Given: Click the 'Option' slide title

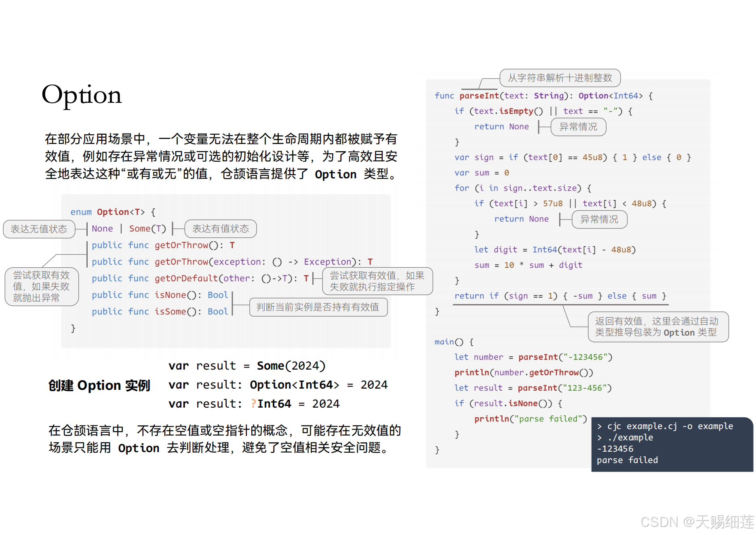Looking at the screenshot, I should [x=82, y=96].
